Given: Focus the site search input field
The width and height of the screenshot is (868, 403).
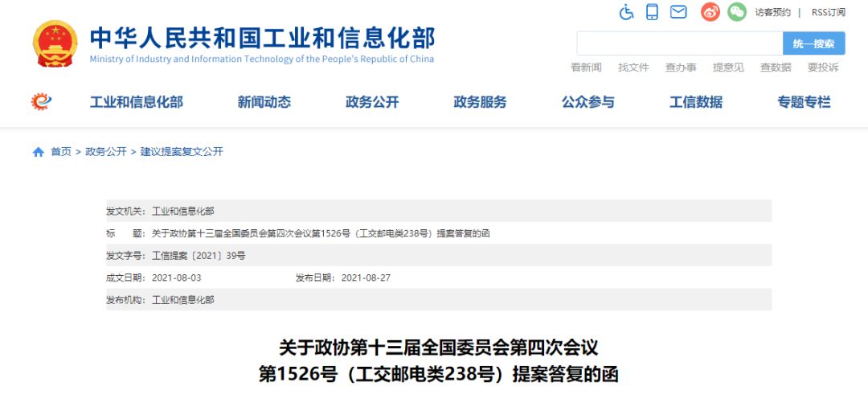Looking at the screenshot, I should pyautogui.click(x=680, y=43).
